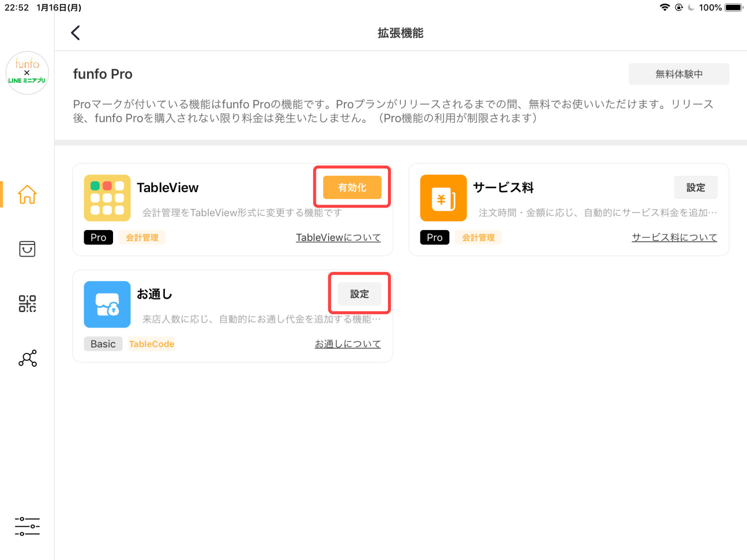
Task: Open 設定 for お通し
Action: (x=360, y=294)
